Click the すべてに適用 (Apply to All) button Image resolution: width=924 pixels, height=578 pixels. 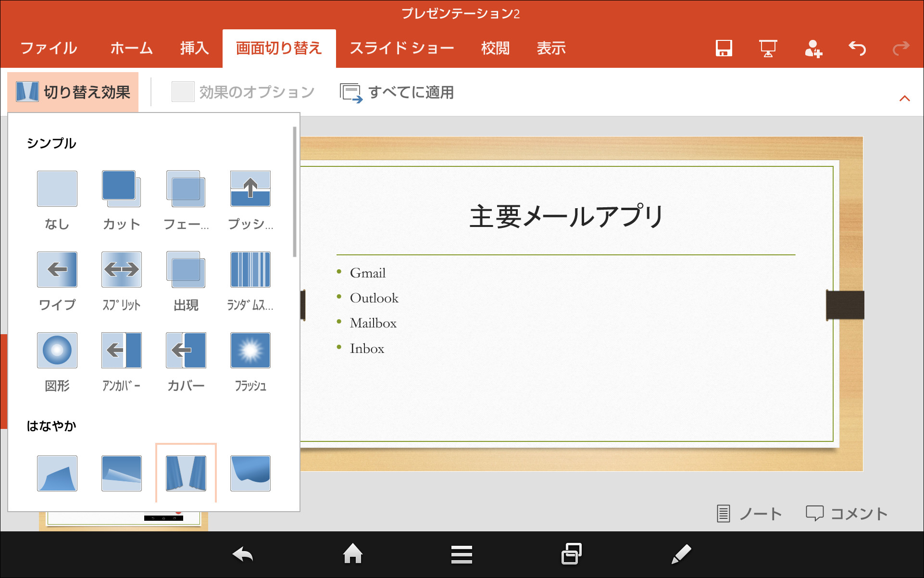point(397,92)
